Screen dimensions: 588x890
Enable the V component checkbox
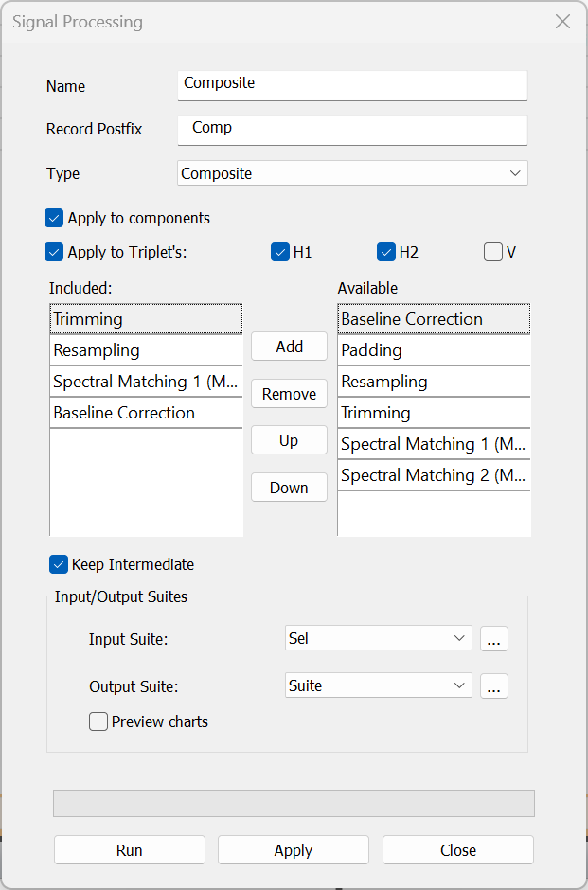tap(492, 252)
